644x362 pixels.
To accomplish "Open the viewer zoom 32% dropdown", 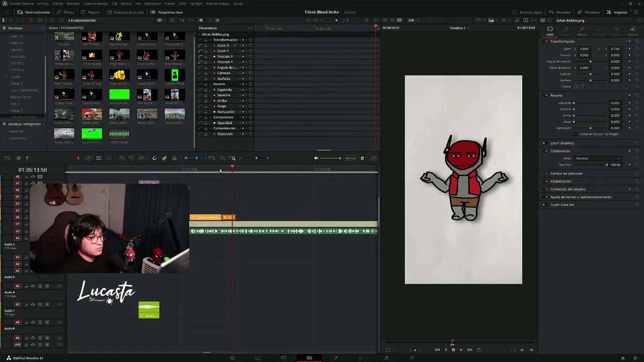I will [x=413, y=21].
